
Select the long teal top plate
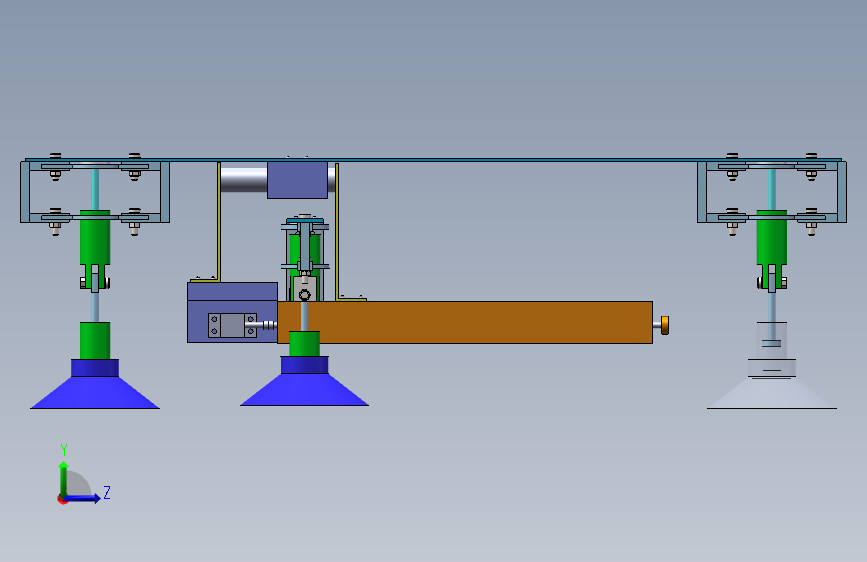click(x=433, y=160)
